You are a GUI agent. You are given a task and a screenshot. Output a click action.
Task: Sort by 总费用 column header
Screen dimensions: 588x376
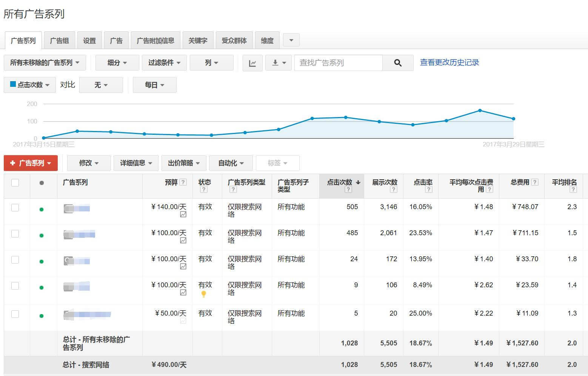pos(520,182)
